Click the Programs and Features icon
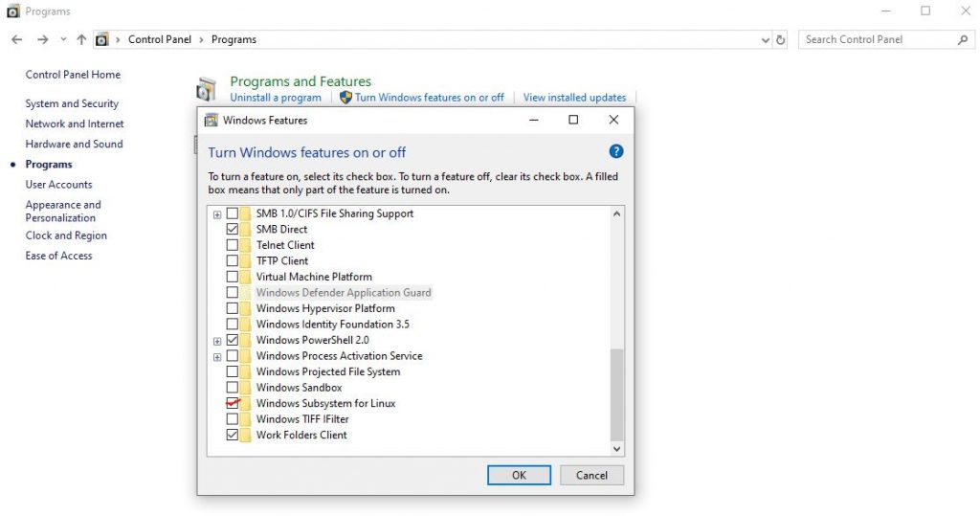 207,90
